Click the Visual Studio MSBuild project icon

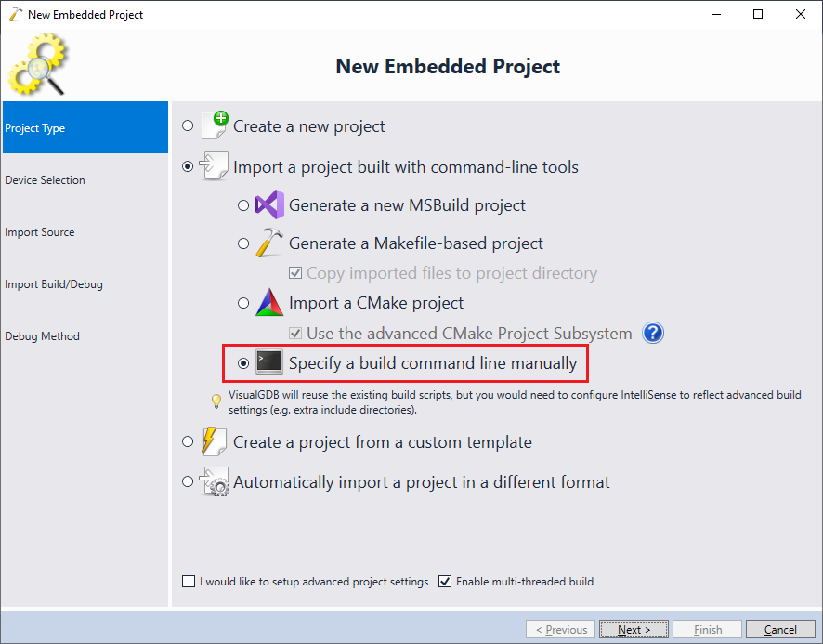point(269,204)
